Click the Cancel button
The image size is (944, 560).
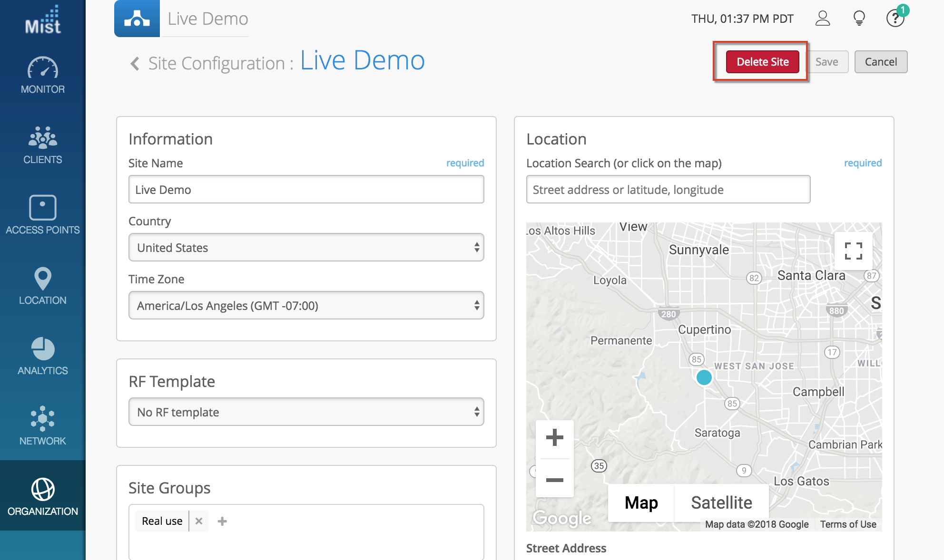click(881, 62)
